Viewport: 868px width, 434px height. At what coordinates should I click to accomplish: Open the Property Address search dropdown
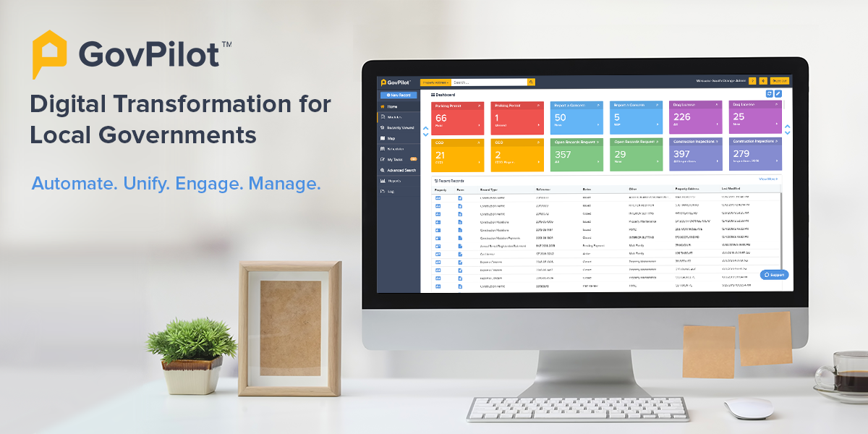pos(435,82)
